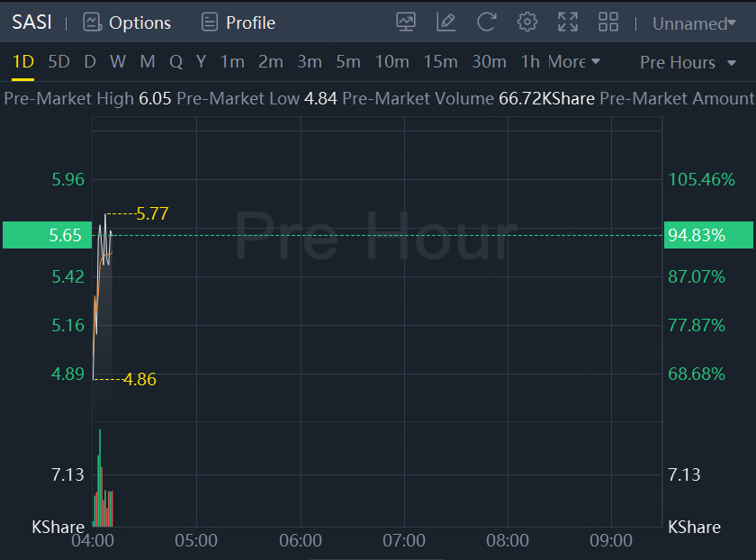
Task: Switch to the 5D timeframe tab
Action: tap(58, 61)
